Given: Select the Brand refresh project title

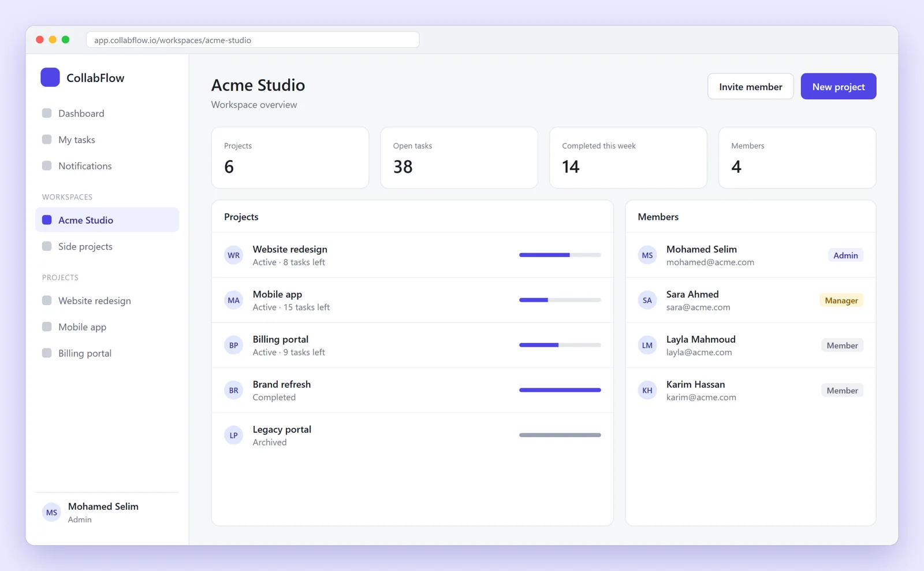Looking at the screenshot, I should 282,384.
